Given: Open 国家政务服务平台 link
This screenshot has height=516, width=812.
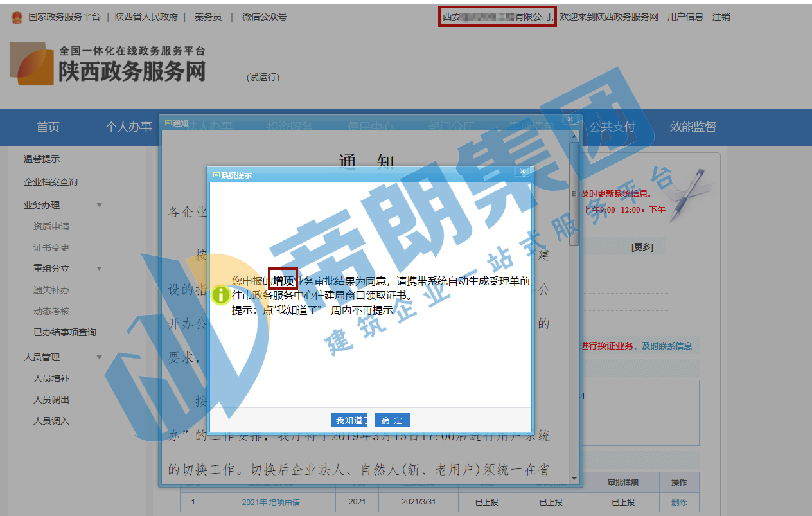Looking at the screenshot, I should point(64,17).
